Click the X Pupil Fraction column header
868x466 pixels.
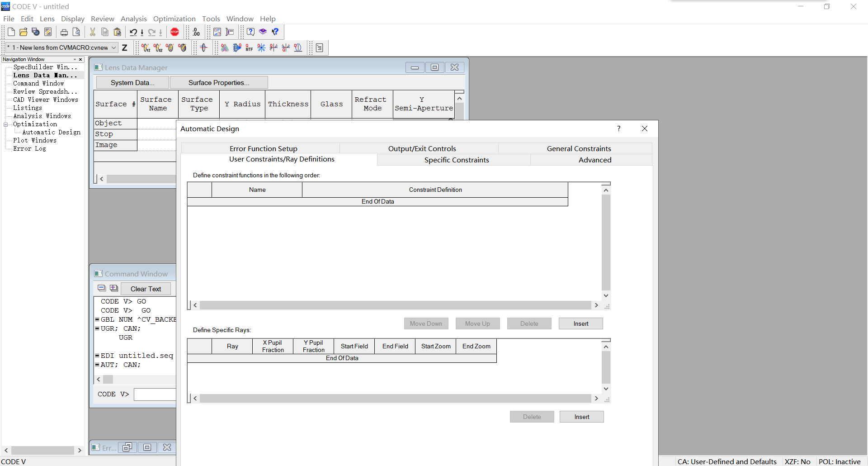pyautogui.click(x=273, y=346)
